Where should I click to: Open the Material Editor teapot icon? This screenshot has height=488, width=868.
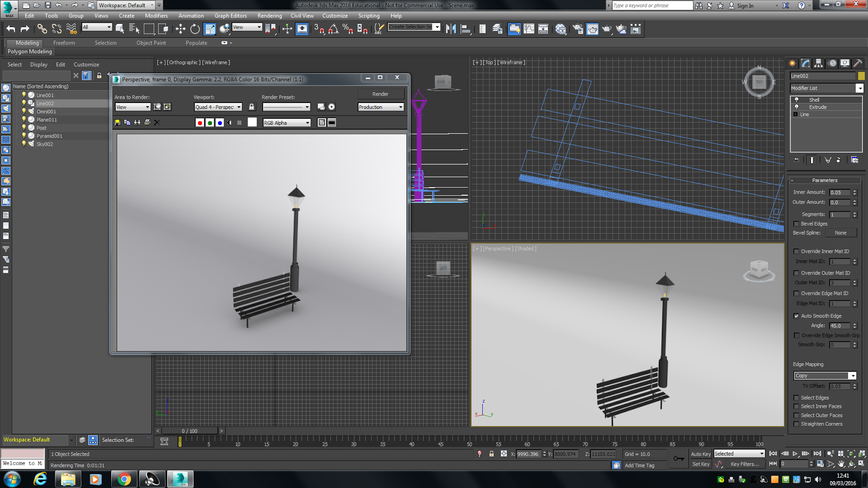[x=561, y=29]
